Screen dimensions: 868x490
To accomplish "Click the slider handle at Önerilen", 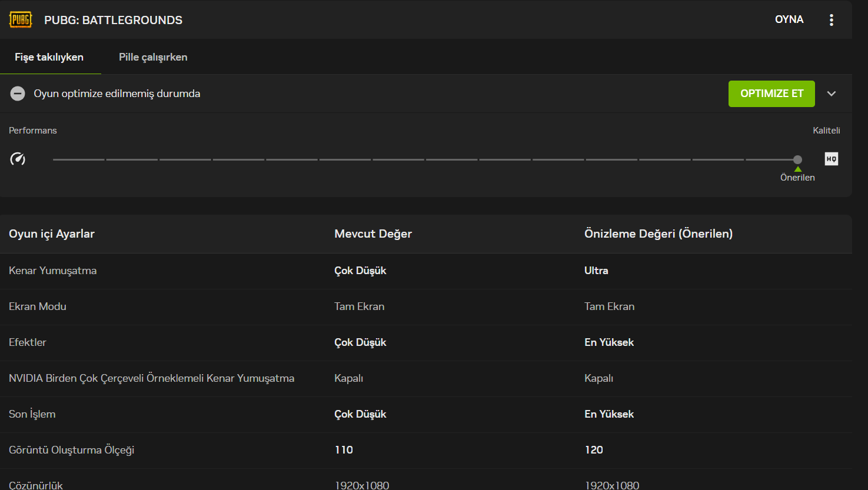I will pos(797,159).
